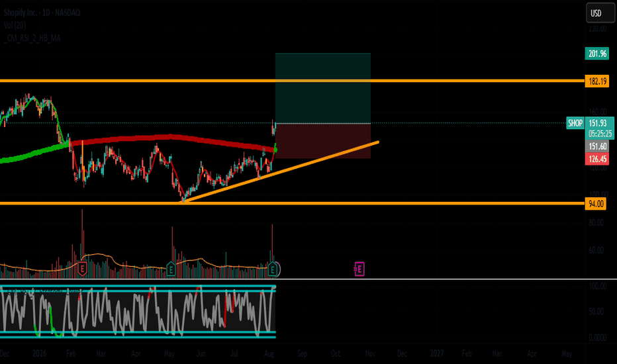Click the Jul label on time axis
The image size is (617, 364).
(234, 353)
